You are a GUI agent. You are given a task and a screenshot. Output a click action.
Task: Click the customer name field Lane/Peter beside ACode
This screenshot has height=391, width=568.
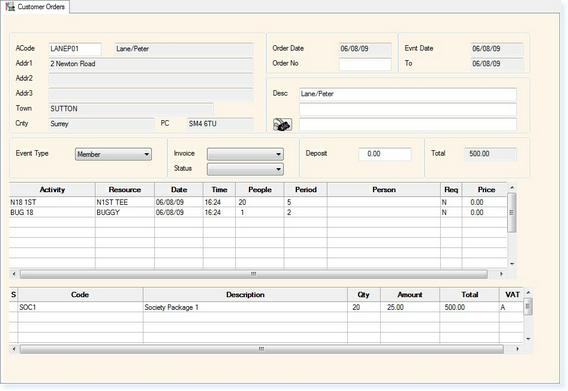pos(184,49)
